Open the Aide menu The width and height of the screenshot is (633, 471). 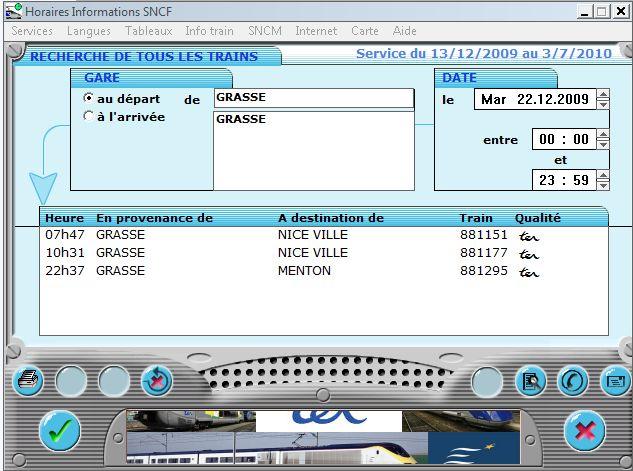tap(405, 31)
